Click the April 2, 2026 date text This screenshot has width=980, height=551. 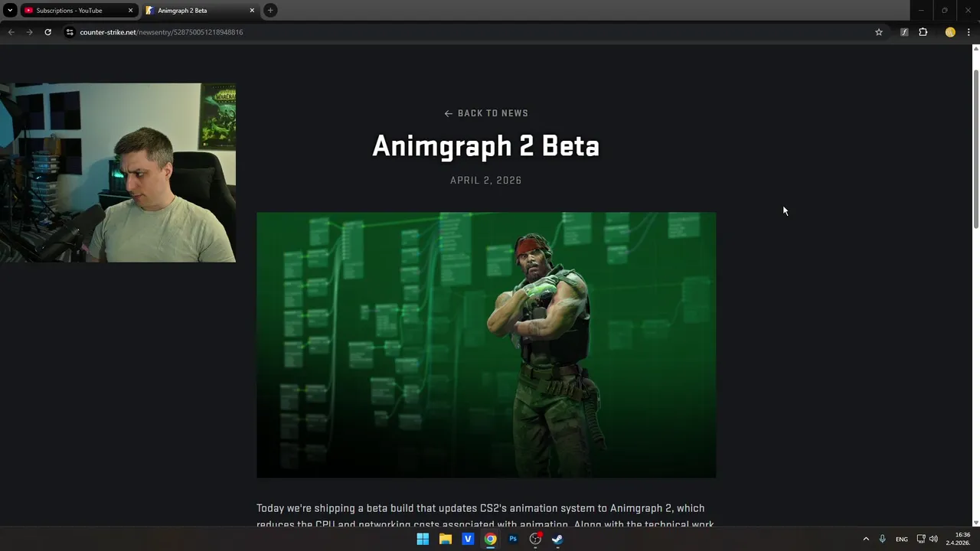coord(486,181)
